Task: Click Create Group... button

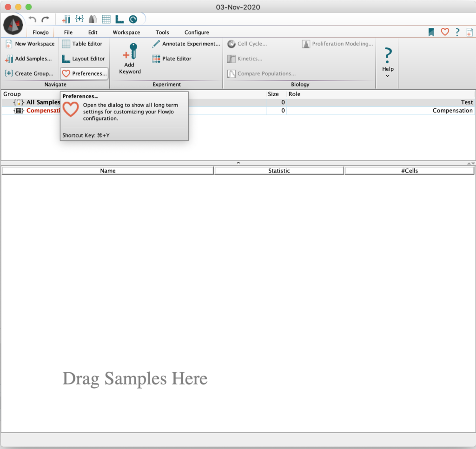Action: [x=29, y=73]
